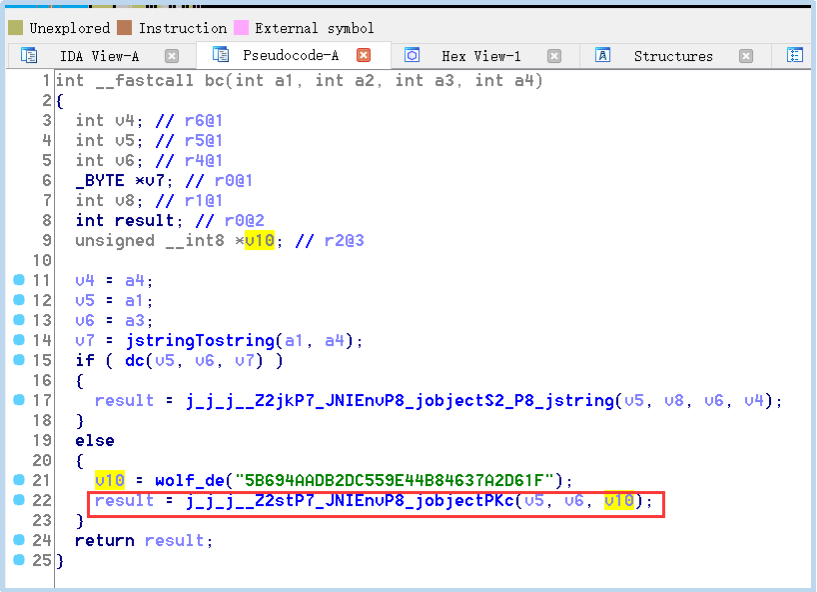Toggle breakpoint dot on line 14
817x592 pixels.
coord(19,340)
